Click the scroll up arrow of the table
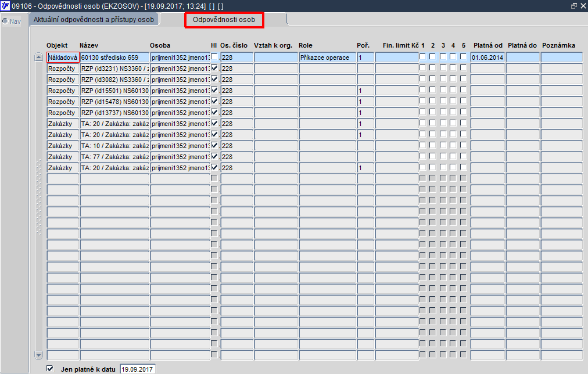588x374 pixels. (x=38, y=57)
